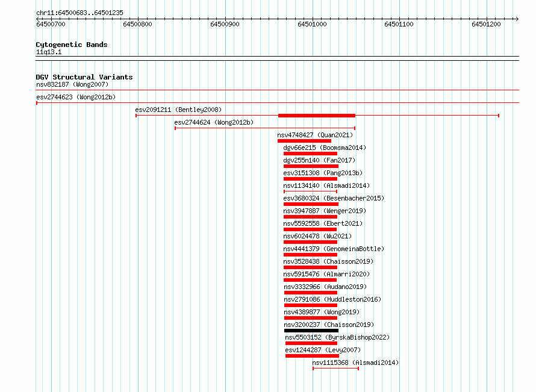536x392 pixels.
Task: Open nsv3947887 (Wenger2019) label
Action: 325,211
